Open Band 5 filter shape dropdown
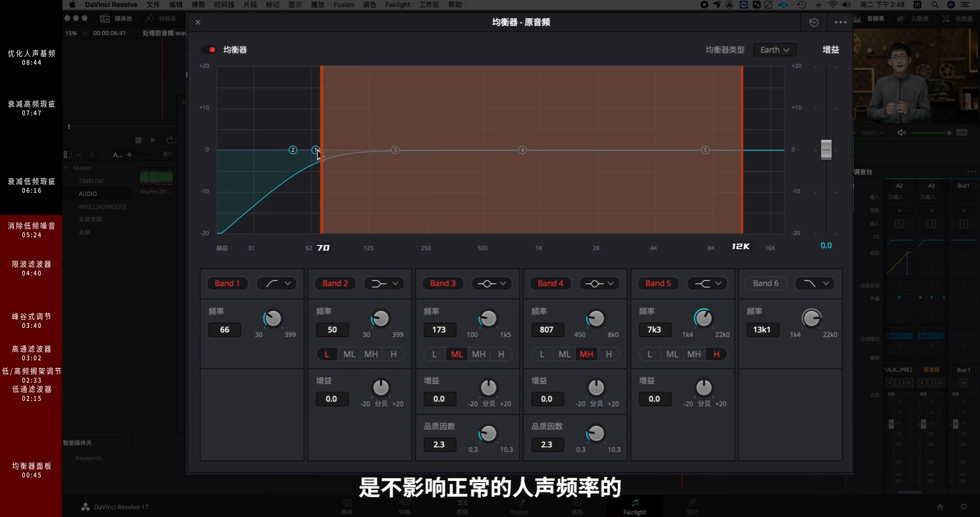 coord(707,283)
